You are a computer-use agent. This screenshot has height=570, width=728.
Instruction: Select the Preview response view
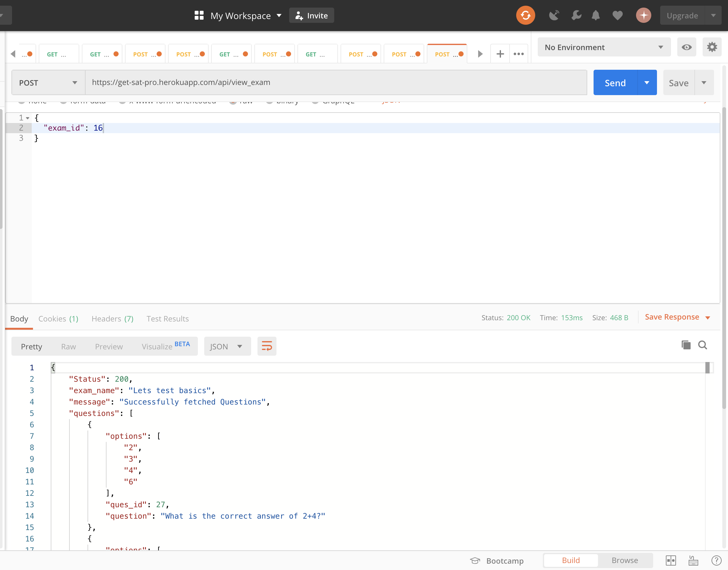click(109, 347)
